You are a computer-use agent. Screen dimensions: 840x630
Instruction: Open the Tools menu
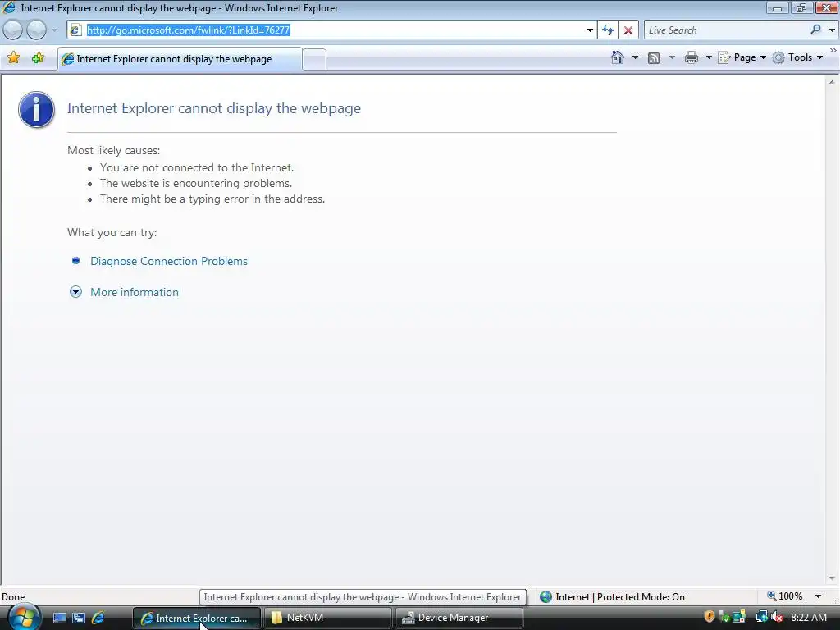click(797, 57)
